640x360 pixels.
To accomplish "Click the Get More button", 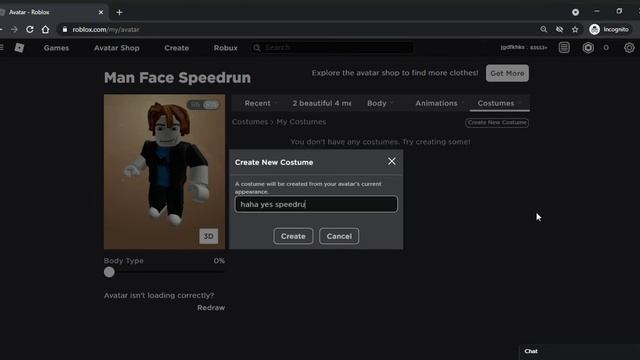I will point(507,73).
